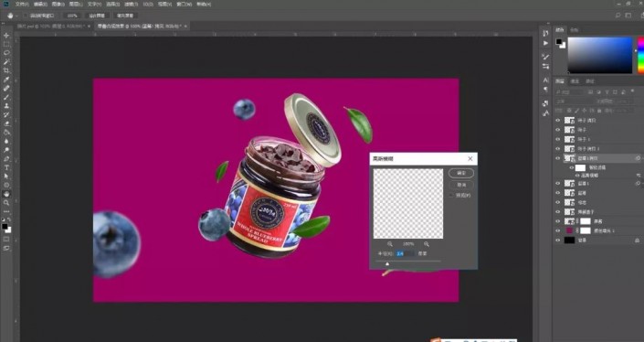Select the Eraser tool

pos(6,123)
